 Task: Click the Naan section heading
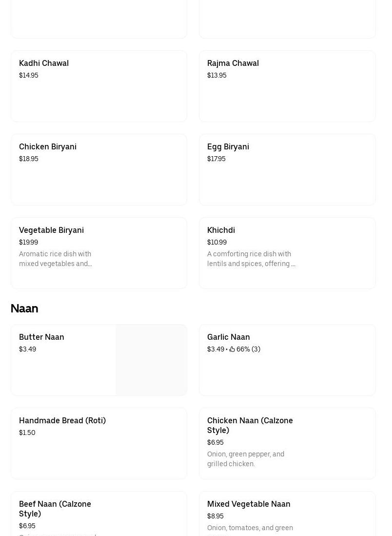tap(24, 309)
